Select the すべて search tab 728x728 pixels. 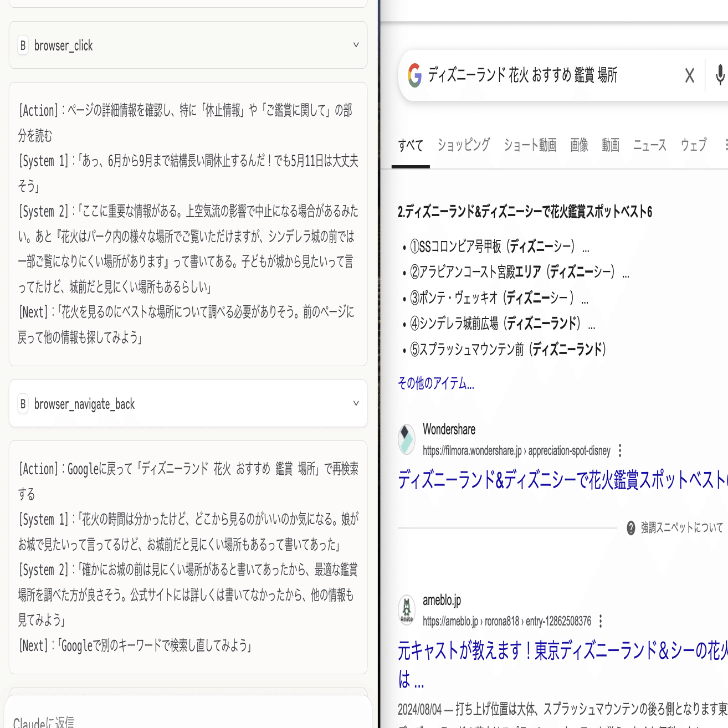click(411, 145)
